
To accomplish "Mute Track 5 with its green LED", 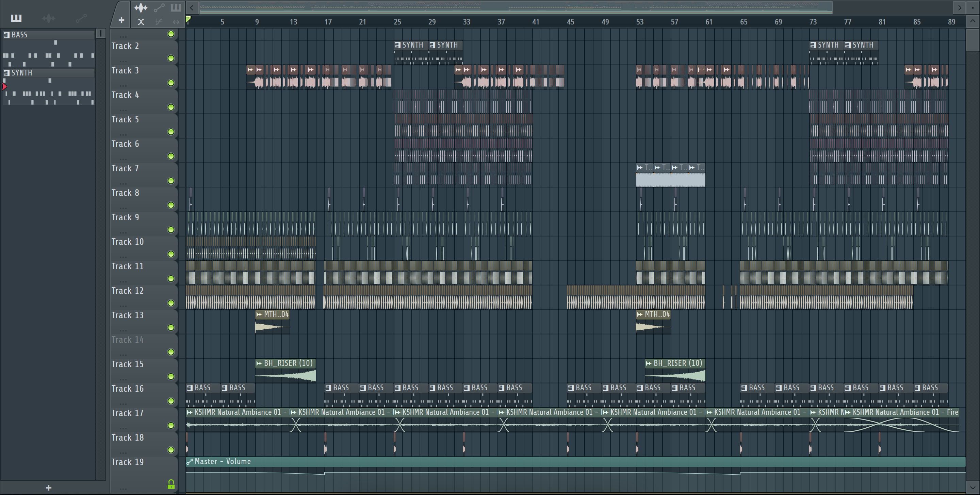I will pos(171,132).
